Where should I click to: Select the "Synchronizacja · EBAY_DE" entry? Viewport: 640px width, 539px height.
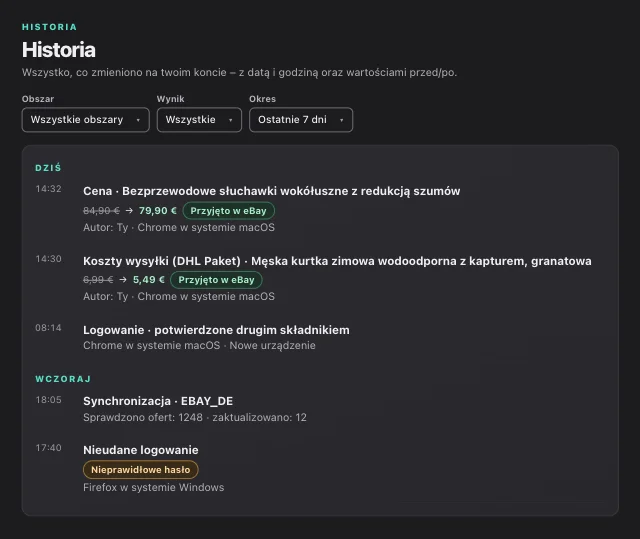tap(158, 401)
